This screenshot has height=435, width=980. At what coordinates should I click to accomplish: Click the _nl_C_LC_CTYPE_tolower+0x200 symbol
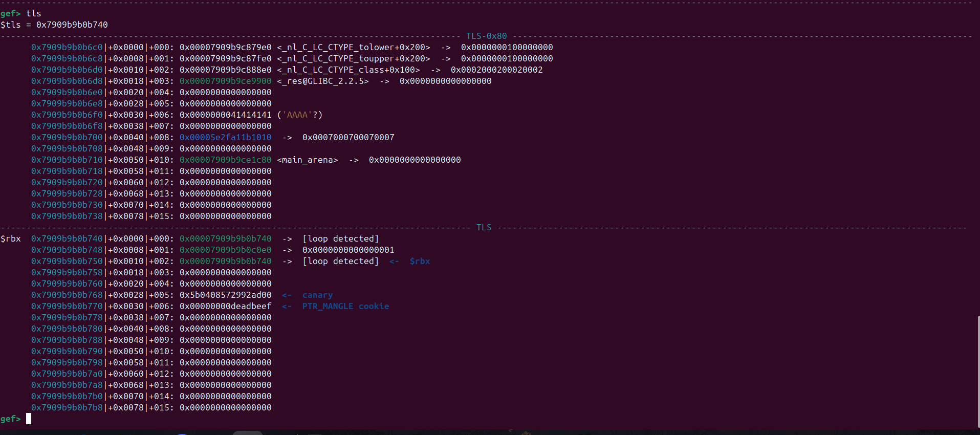(353, 47)
